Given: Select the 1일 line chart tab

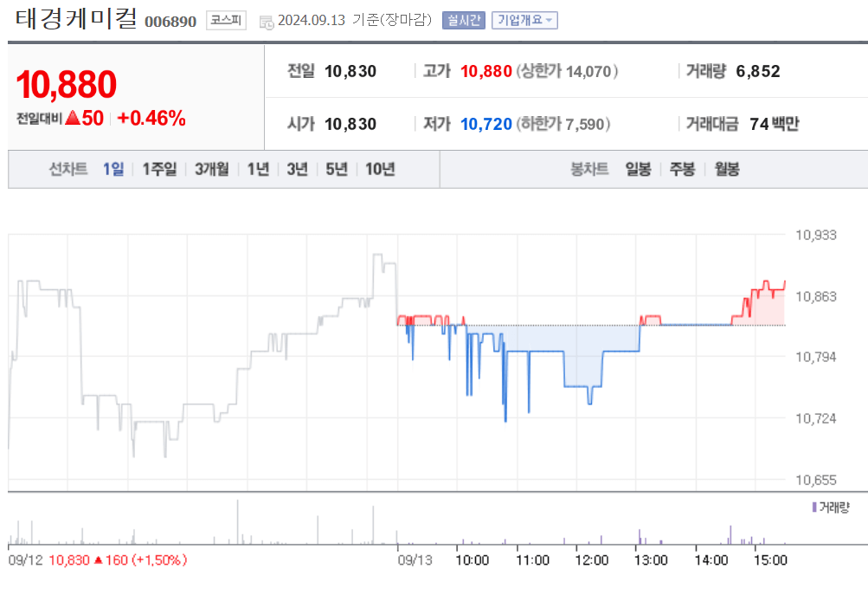Looking at the screenshot, I should click(113, 169).
